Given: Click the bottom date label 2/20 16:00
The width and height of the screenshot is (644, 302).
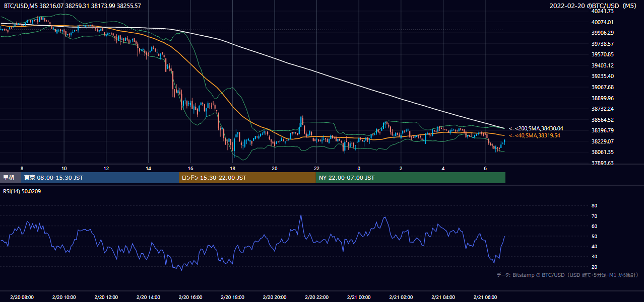Looking at the screenshot, I should [x=190, y=297].
